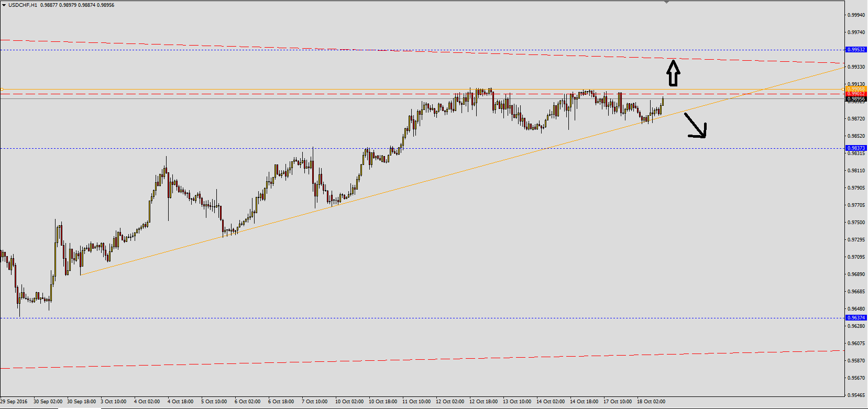Click the 12 Oct 02:00 time label

point(450,402)
